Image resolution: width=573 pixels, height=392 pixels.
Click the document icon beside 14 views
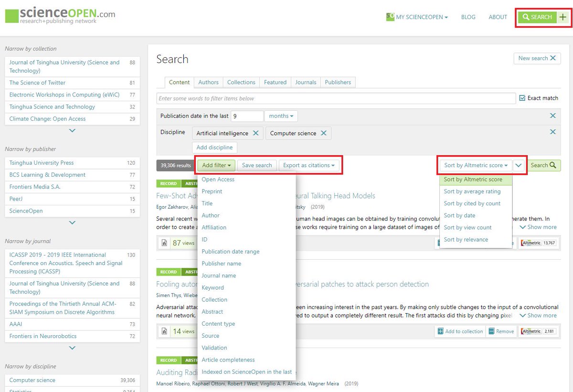pyautogui.click(x=164, y=331)
